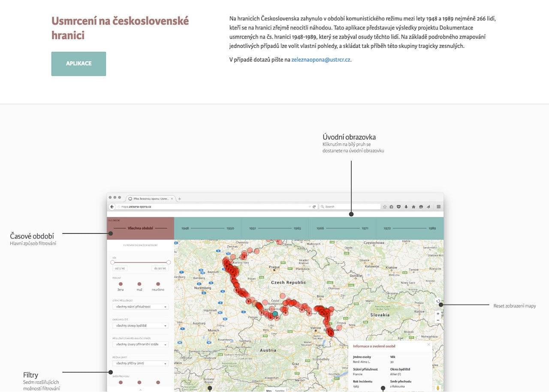Select the 1972–1989 period tab
549x392 pixels.
tap(410, 228)
